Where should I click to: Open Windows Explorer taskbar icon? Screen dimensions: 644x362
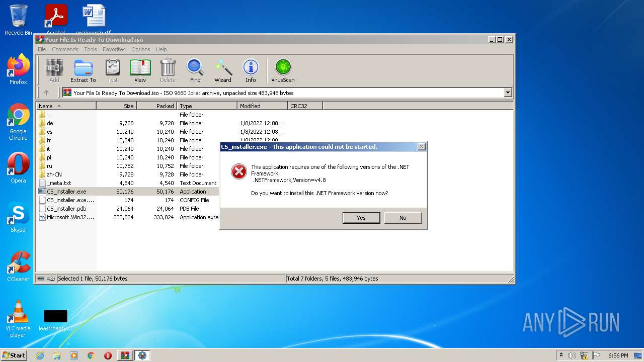(57, 355)
